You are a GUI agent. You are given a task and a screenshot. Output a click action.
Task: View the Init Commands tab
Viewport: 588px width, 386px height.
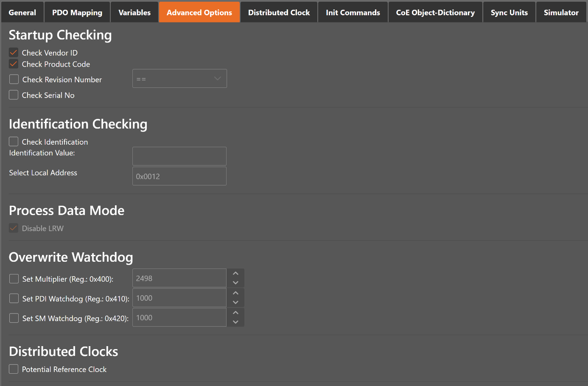click(353, 12)
